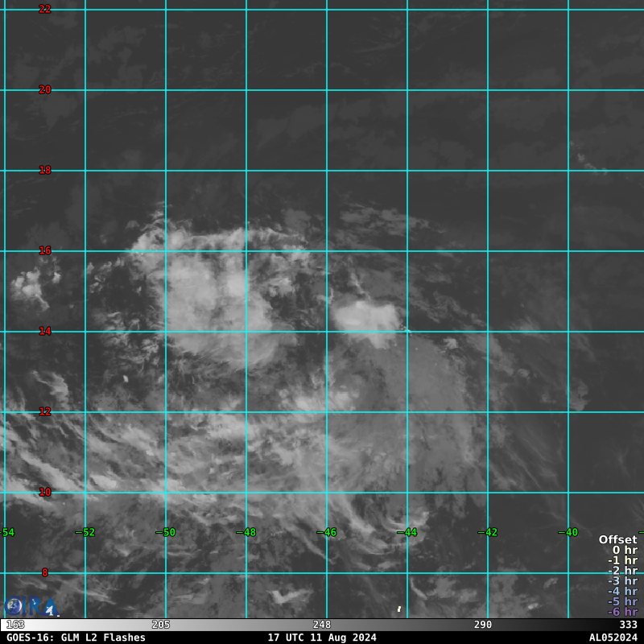Click the AL052024 storm identifier
The width and height of the screenshot is (644, 644).
[x=613, y=638]
